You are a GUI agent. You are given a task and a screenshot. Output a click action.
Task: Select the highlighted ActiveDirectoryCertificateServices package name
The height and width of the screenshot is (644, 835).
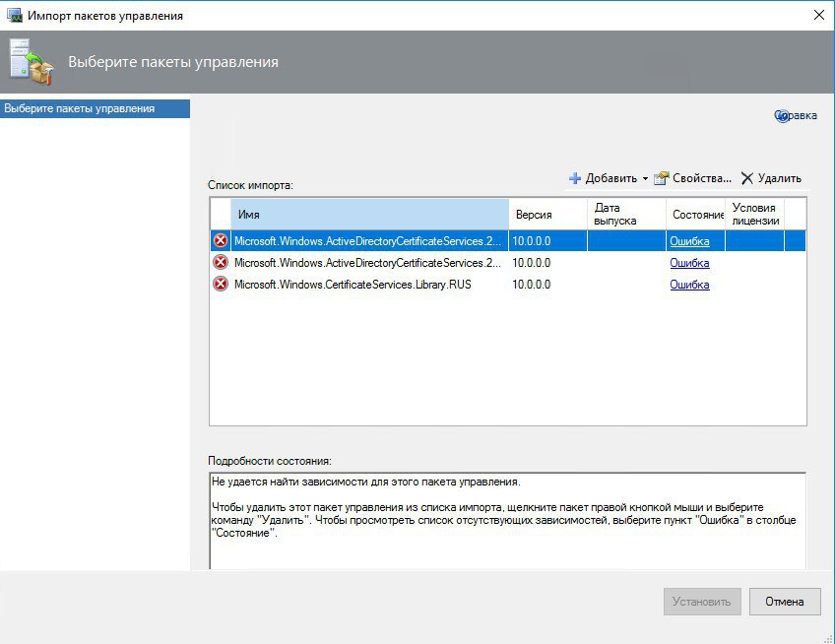(367, 241)
